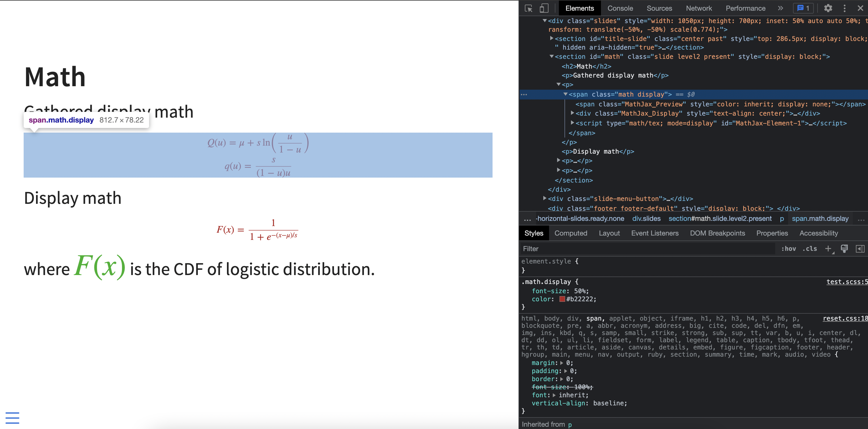Collapse the div.slides node
This screenshot has width=868, height=429.
[545, 20]
